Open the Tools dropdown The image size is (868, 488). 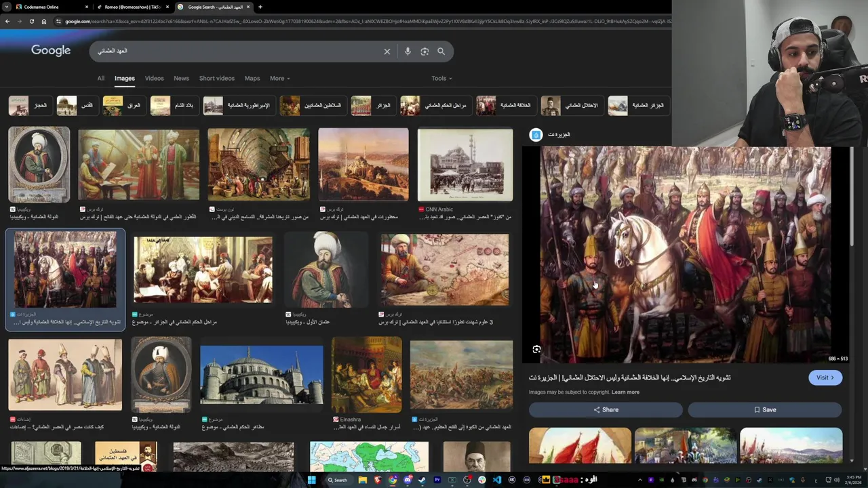(441, 78)
